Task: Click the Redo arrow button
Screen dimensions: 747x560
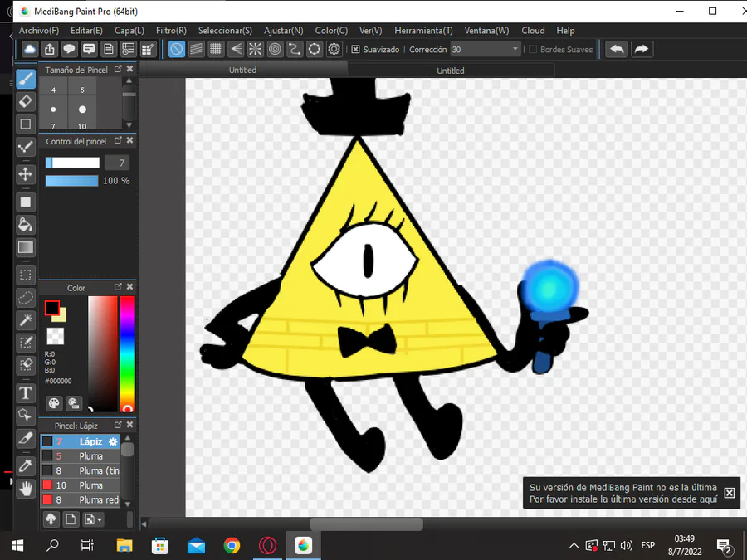Action: (x=642, y=49)
